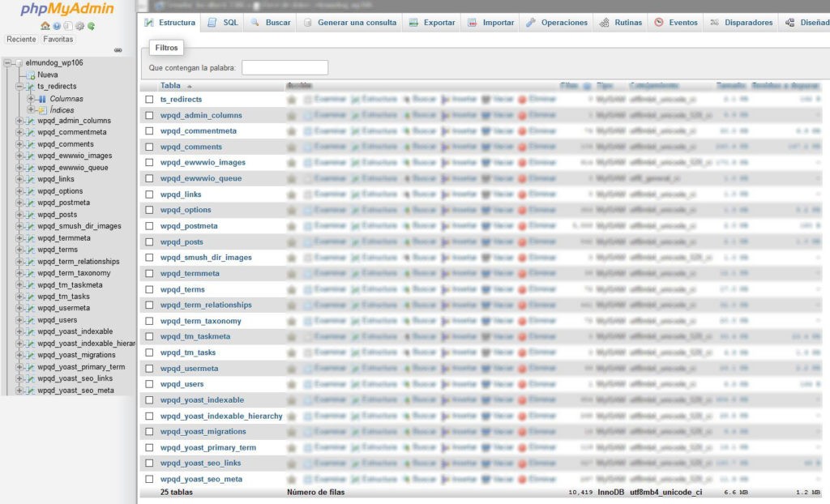Switch to the SQL tab
The image size is (830, 504).
click(x=222, y=23)
